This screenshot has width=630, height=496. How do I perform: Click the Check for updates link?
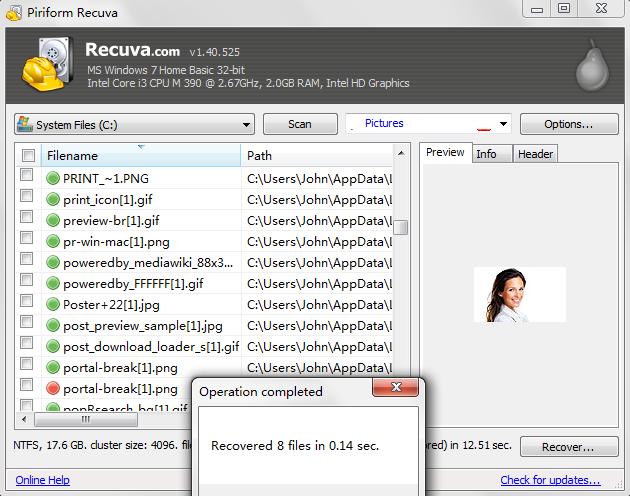pos(550,480)
